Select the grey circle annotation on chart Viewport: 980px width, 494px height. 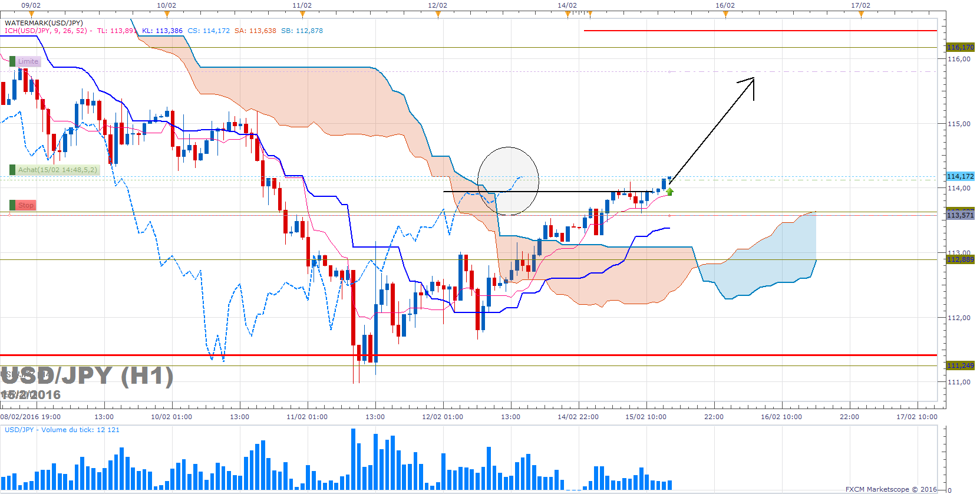click(508, 181)
